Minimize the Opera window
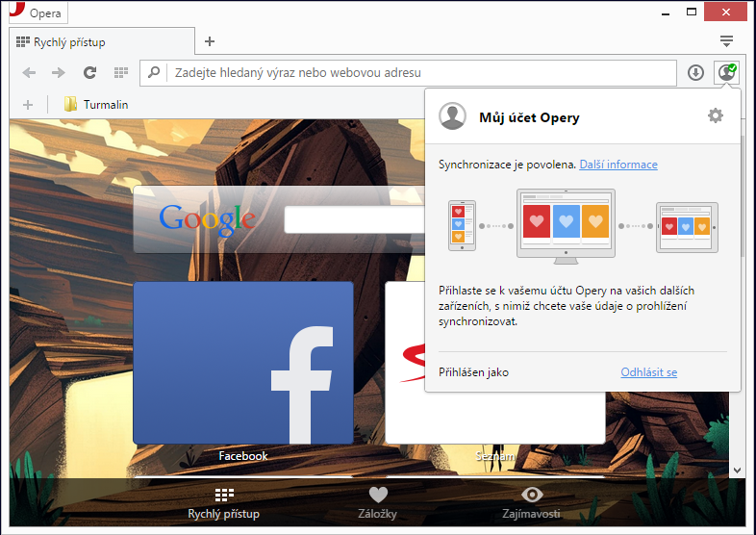This screenshot has width=756, height=535. pyautogui.click(x=666, y=13)
